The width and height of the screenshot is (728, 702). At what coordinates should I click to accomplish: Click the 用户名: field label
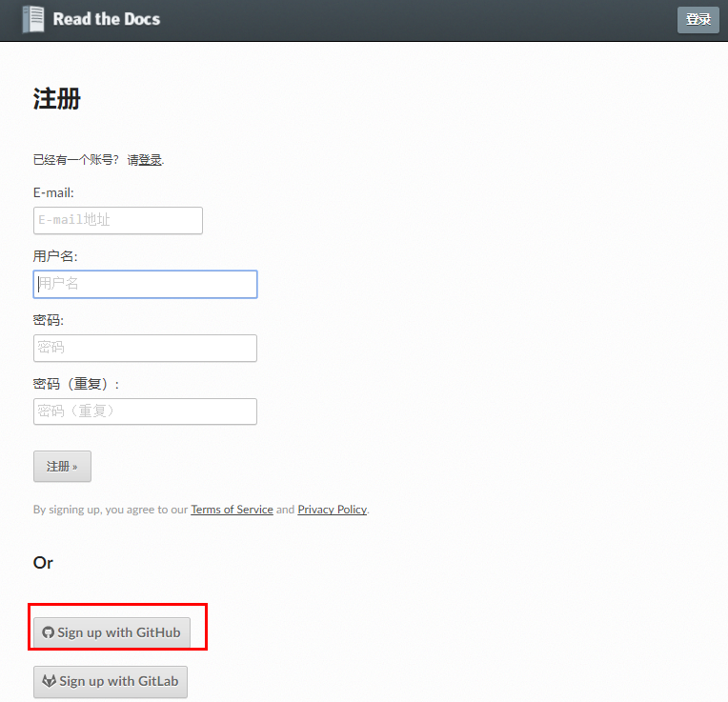[x=55, y=256]
